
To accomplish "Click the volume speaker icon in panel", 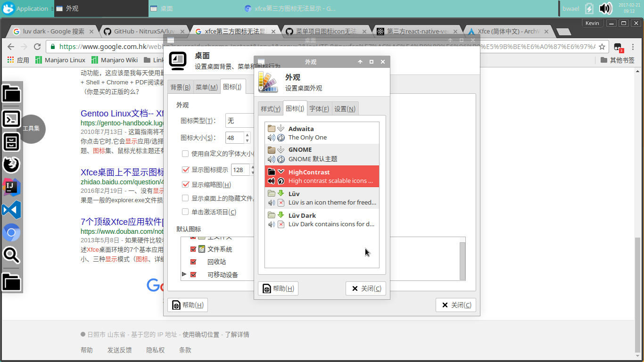I will pos(605,8).
